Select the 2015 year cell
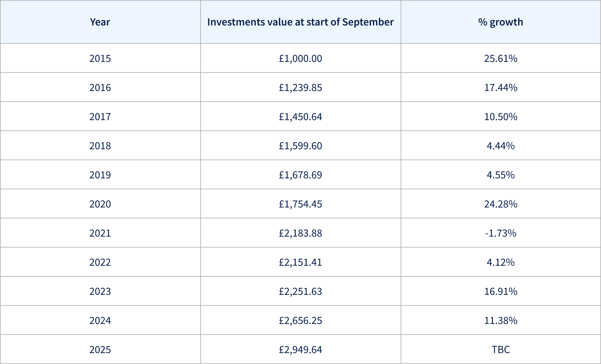The height and width of the screenshot is (364, 601). [x=100, y=58]
